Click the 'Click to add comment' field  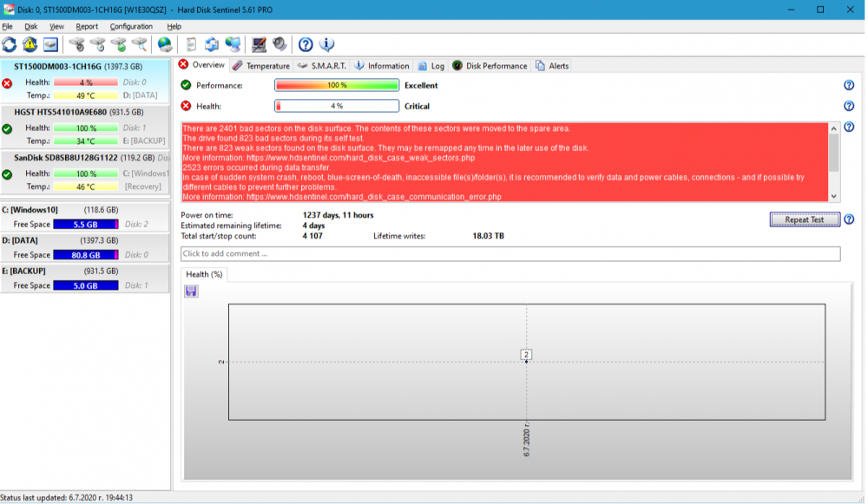pos(510,253)
